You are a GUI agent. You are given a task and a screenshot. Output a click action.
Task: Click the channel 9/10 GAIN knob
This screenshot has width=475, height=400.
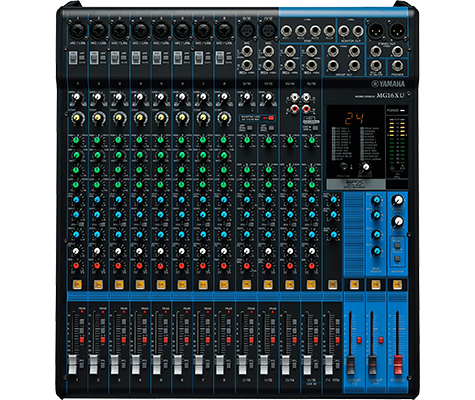pyautogui.click(x=247, y=97)
